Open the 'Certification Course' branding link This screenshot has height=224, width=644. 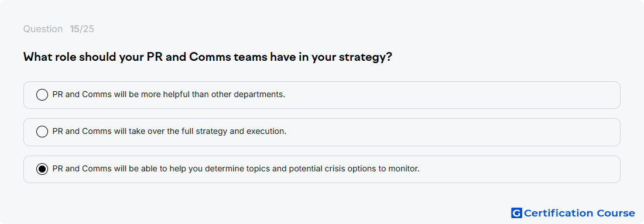click(x=573, y=213)
